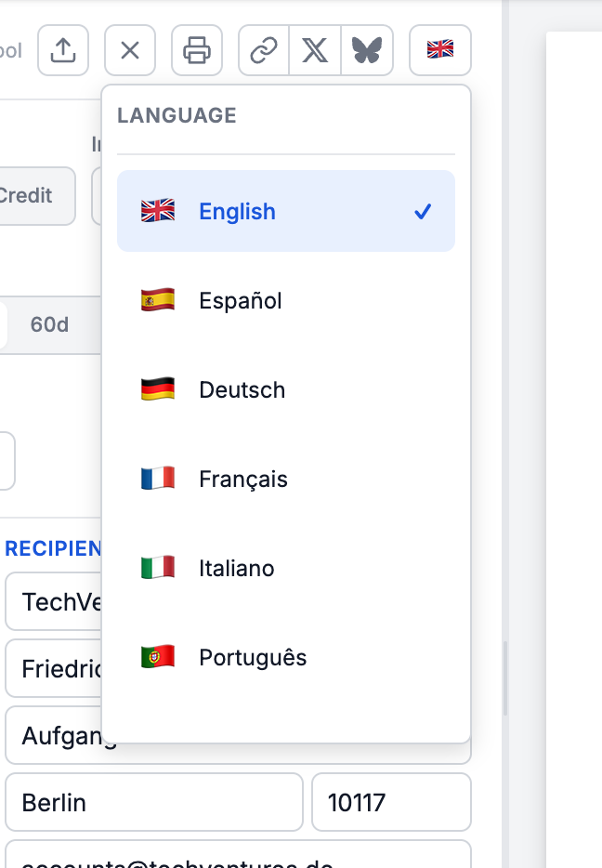Click the X clear icon button
602x868 pixels.
(x=130, y=50)
